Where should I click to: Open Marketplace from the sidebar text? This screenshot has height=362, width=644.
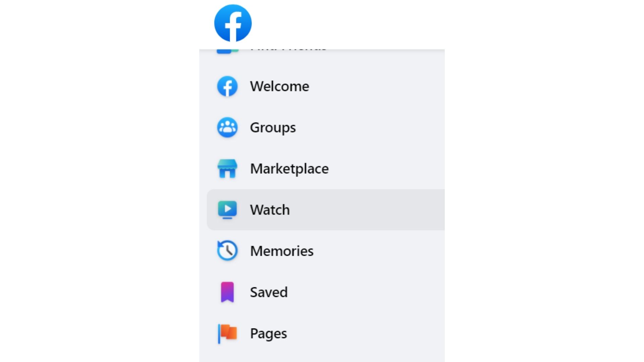tap(289, 169)
